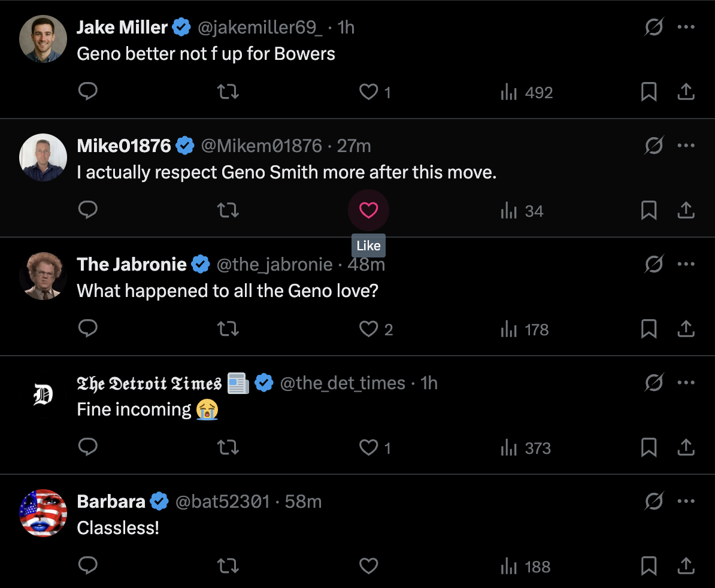Reply to Barbara's Classless post
Viewport: 715px width, 588px height.
click(x=88, y=566)
